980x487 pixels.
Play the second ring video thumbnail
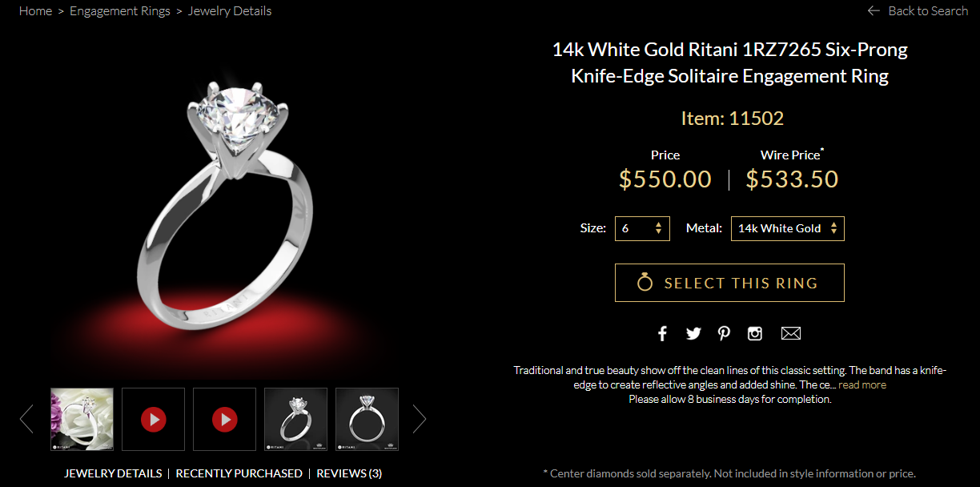tap(224, 419)
